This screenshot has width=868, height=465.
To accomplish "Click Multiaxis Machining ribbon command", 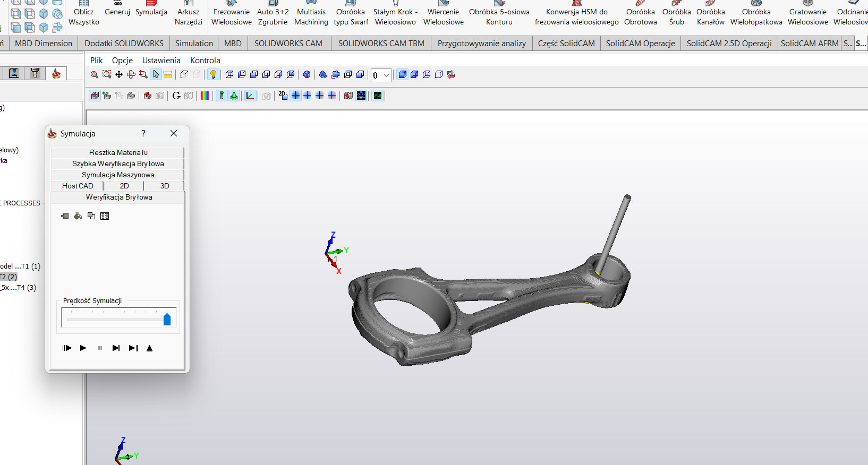I will (x=311, y=16).
